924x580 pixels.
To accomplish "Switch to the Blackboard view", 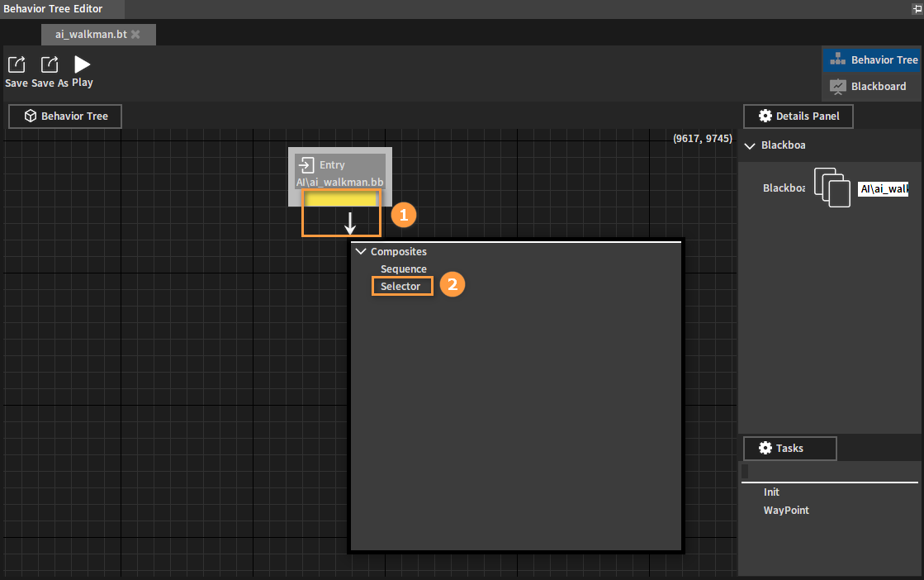I will coord(870,86).
